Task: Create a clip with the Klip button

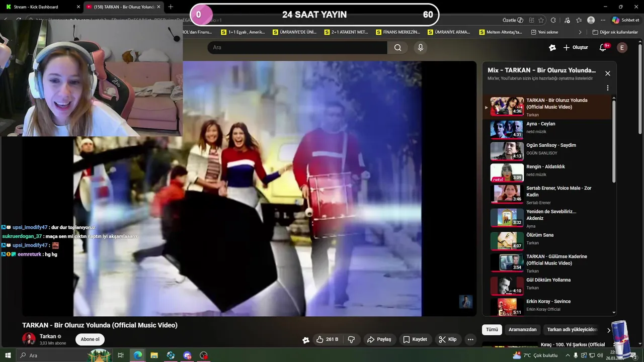Action: (447, 339)
